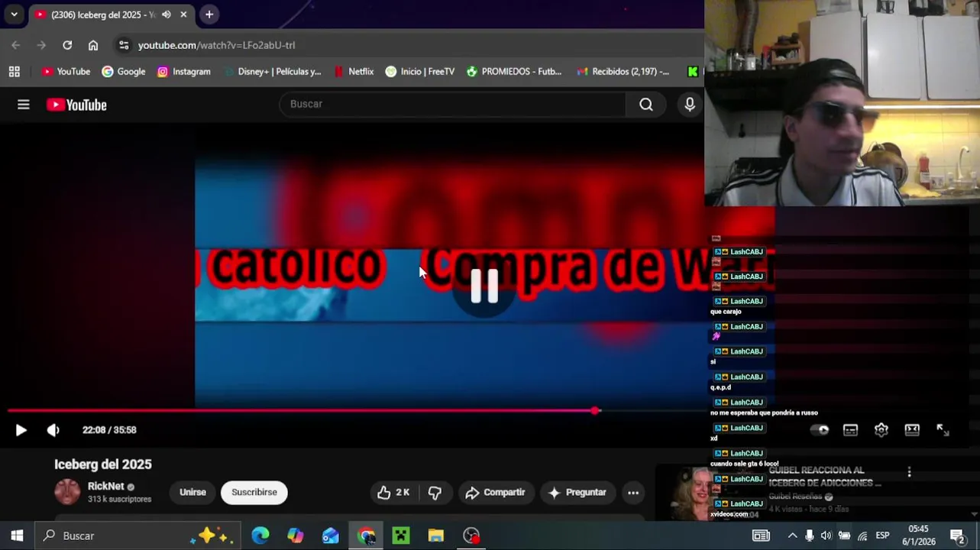This screenshot has width=980, height=550.
Task: Enter full screen mode on the video
Action: pyautogui.click(x=943, y=430)
